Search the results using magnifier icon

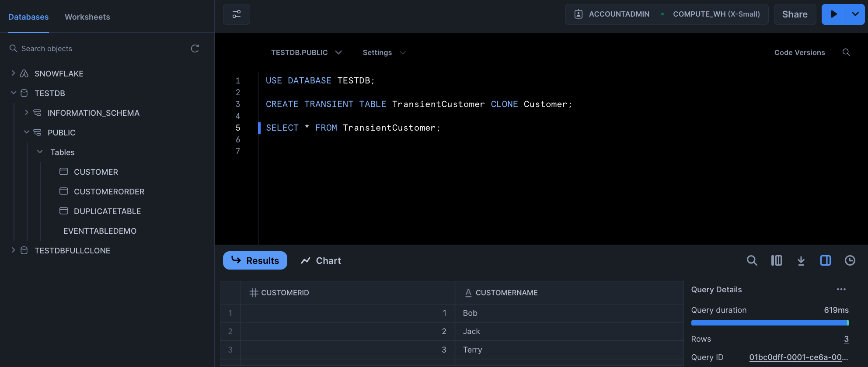(x=752, y=261)
